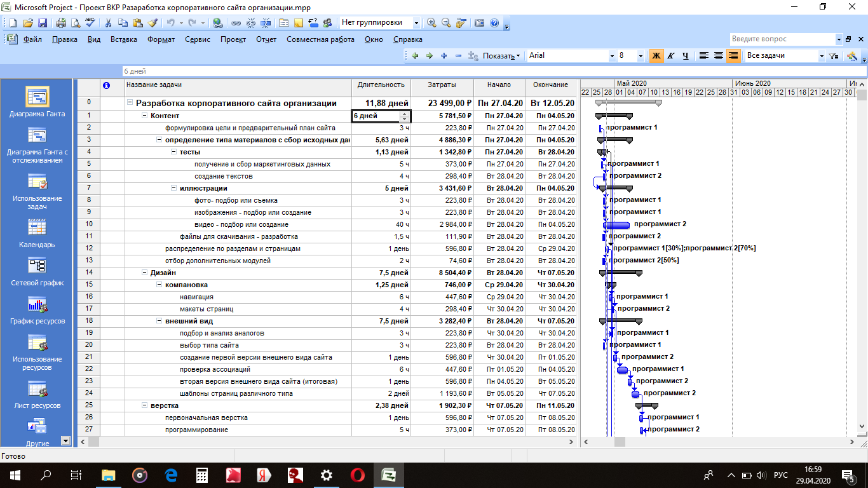Click the Indent task green right arrow
868x488 pixels.
coord(430,56)
